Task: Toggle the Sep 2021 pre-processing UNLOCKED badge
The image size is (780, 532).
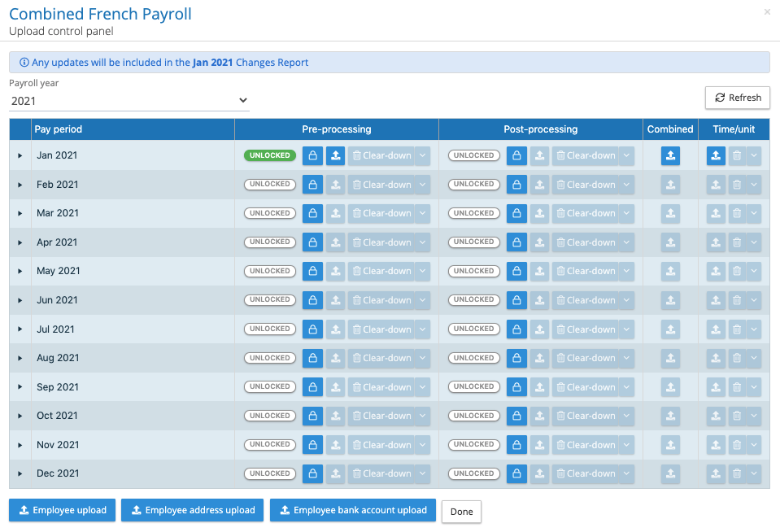Action: [x=270, y=387]
